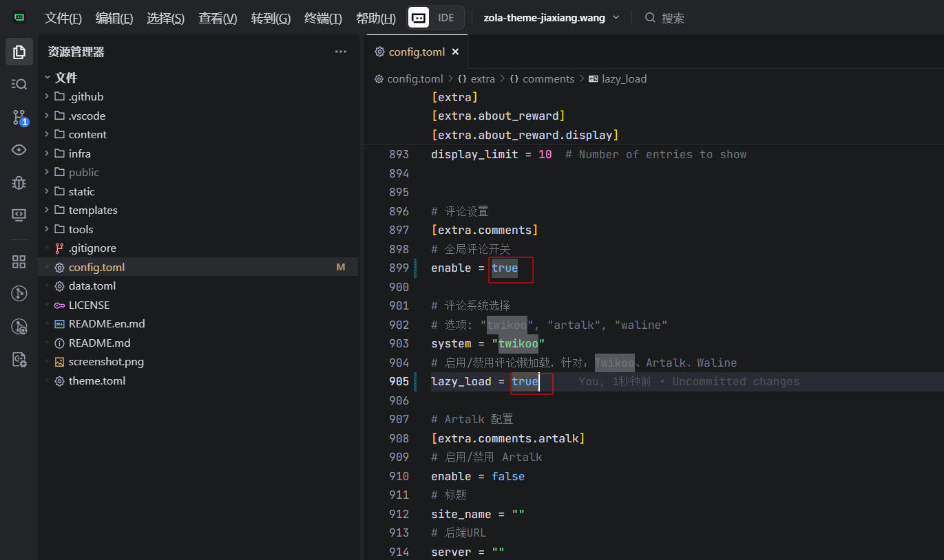Click the gear icon beside theme.toml

(59, 380)
